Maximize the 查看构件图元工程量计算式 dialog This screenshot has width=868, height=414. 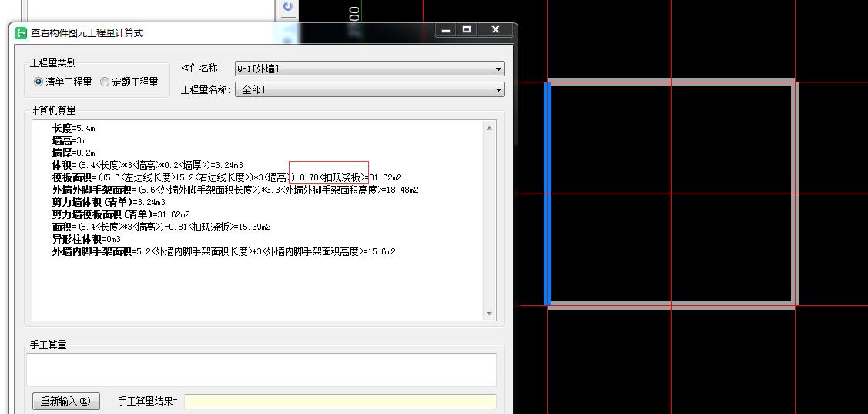click(467, 30)
